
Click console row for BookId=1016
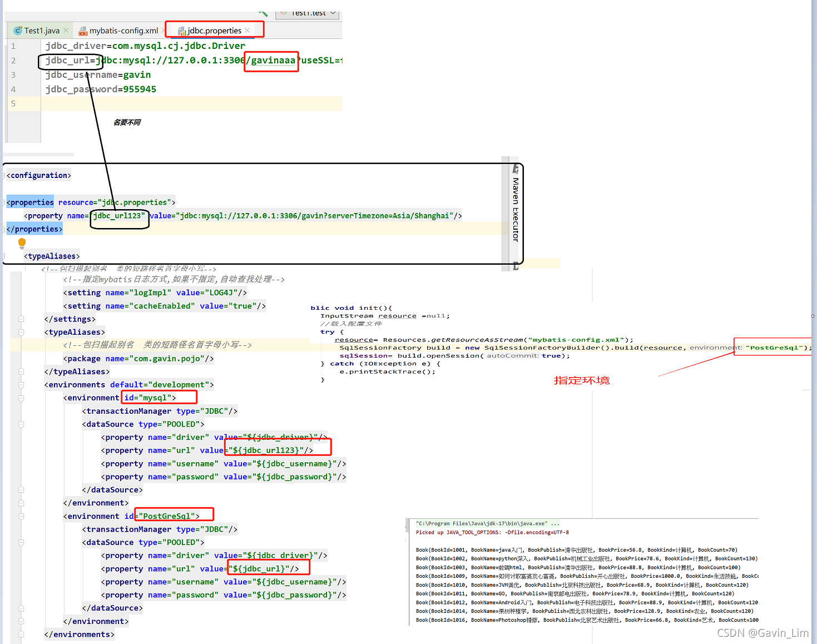pyautogui.click(x=587, y=620)
